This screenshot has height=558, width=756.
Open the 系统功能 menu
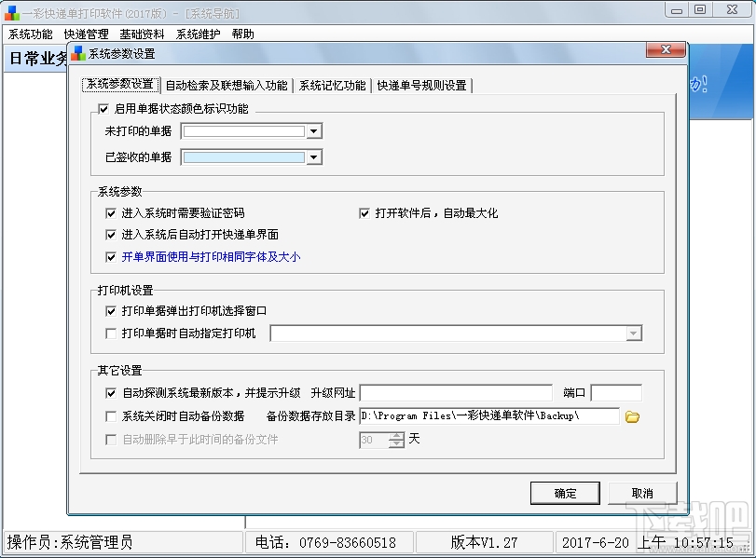coord(31,34)
